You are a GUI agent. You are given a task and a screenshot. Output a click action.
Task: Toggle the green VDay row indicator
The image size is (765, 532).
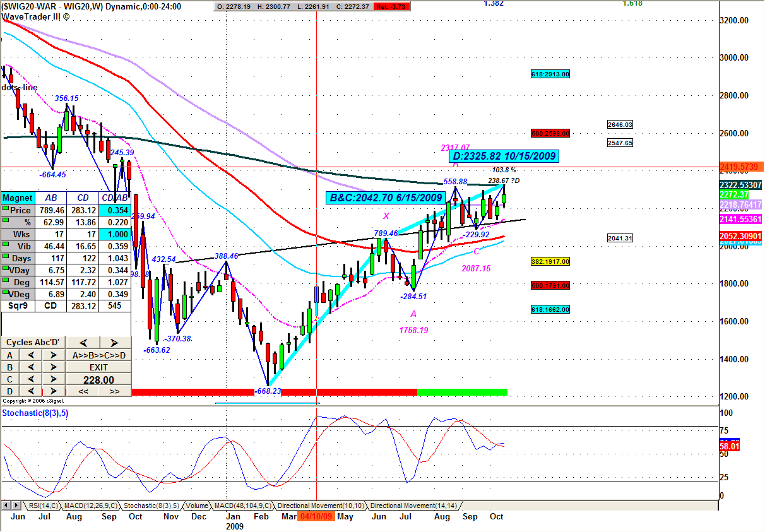6,268
